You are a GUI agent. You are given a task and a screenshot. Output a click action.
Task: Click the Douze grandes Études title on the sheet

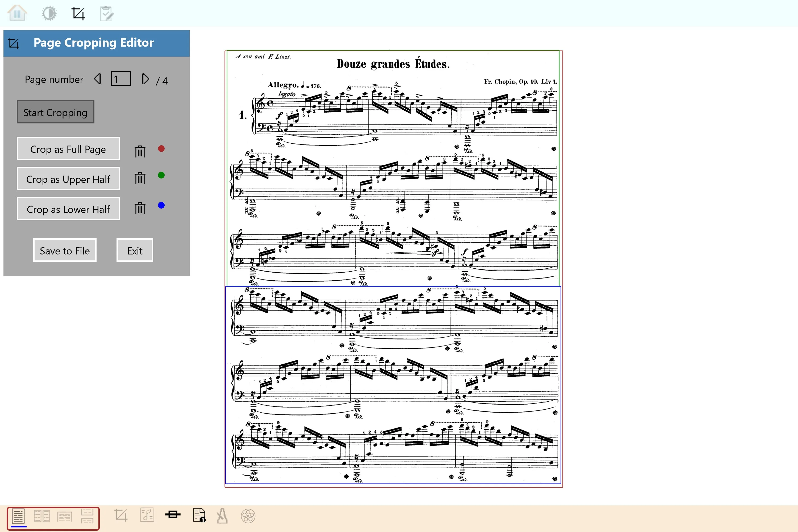coord(393,64)
